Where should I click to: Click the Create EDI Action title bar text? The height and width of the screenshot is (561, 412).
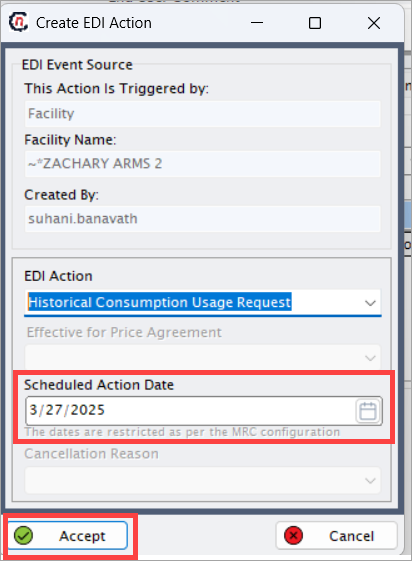tap(94, 23)
